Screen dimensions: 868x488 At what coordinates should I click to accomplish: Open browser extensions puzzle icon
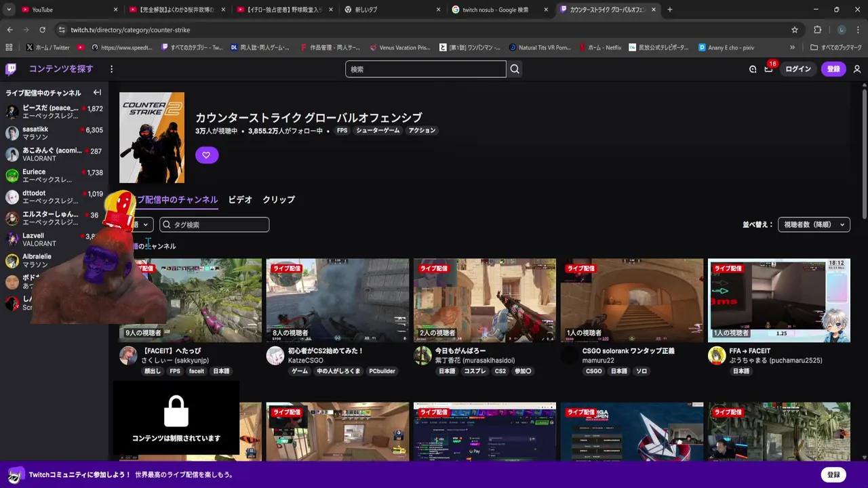817,30
